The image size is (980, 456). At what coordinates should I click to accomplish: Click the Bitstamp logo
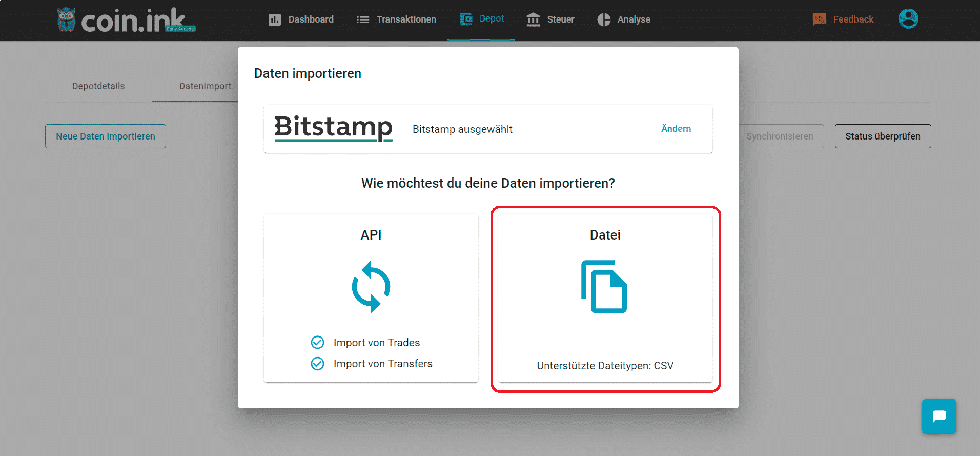334,128
